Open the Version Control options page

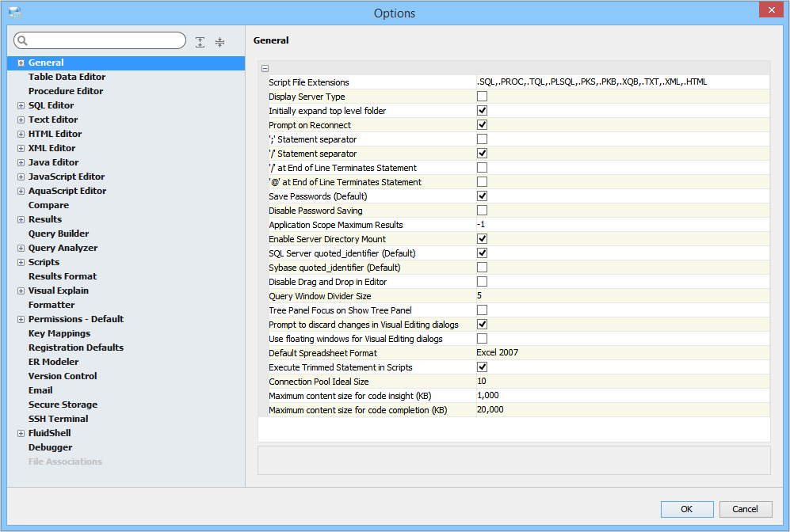pos(63,376)
